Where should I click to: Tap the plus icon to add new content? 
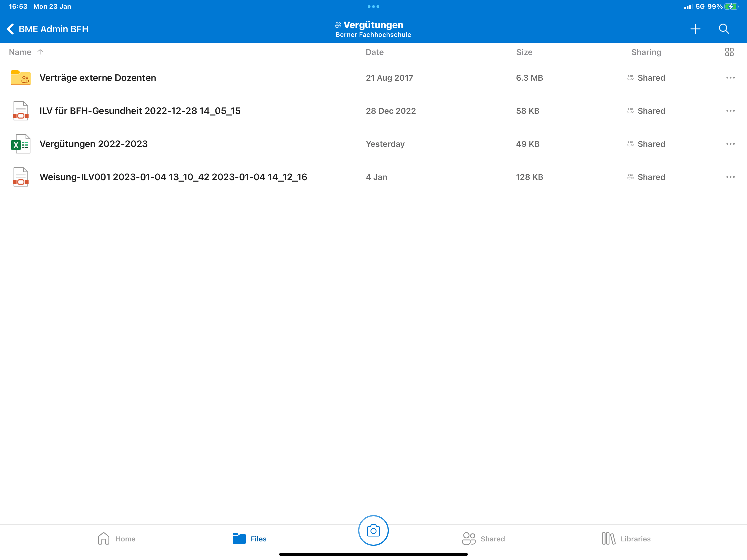695,29
